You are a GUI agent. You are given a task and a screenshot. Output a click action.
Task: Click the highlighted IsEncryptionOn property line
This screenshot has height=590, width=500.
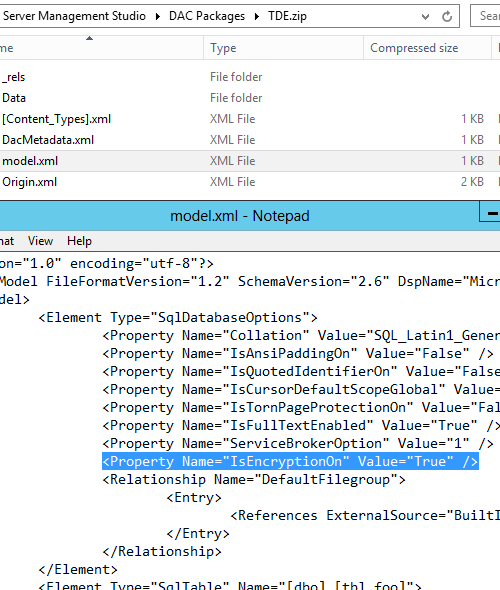(x=290, y=461)
